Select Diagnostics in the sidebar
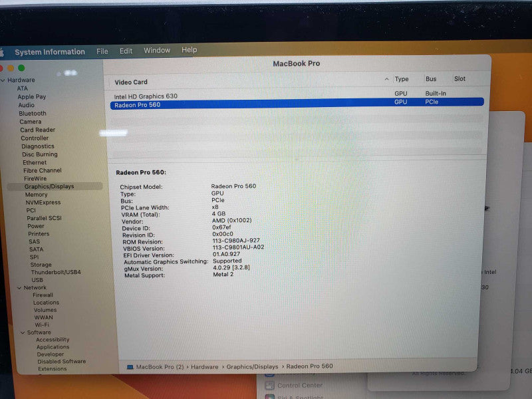532x399 pixels. coord(38,146)
